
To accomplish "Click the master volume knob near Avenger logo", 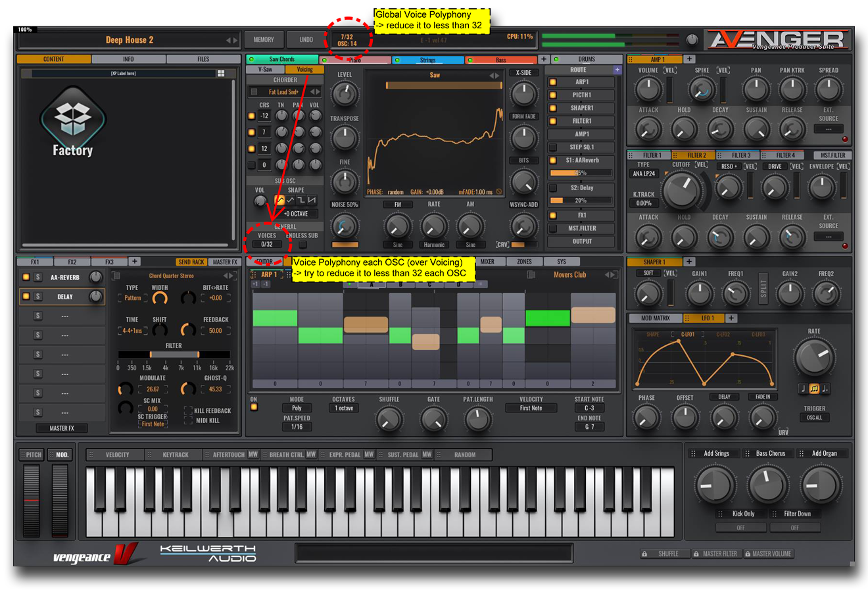I will [x=692, y=40].
